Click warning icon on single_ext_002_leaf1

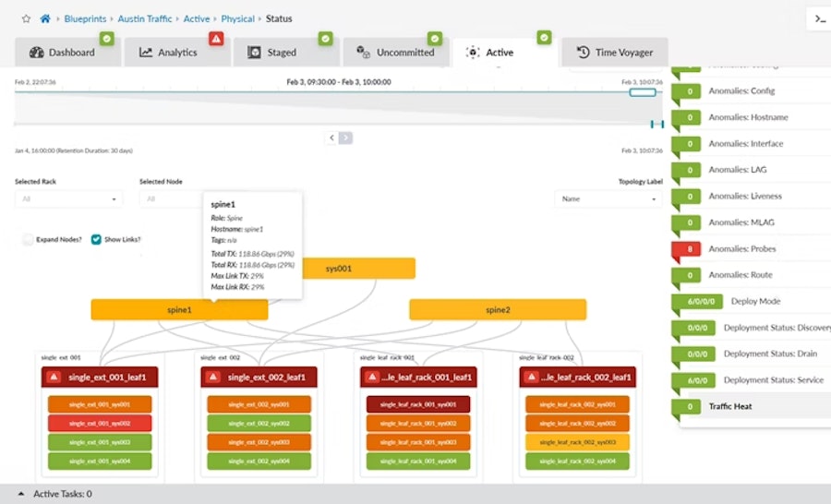pos(213,377)
